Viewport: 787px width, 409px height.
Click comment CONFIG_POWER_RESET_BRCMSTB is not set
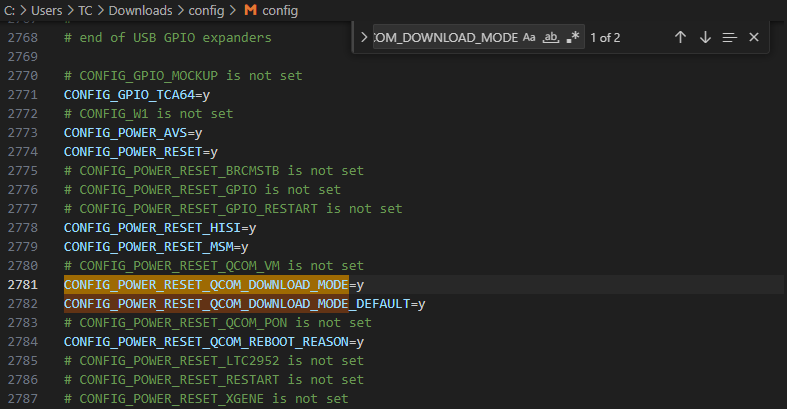(214, 171)
